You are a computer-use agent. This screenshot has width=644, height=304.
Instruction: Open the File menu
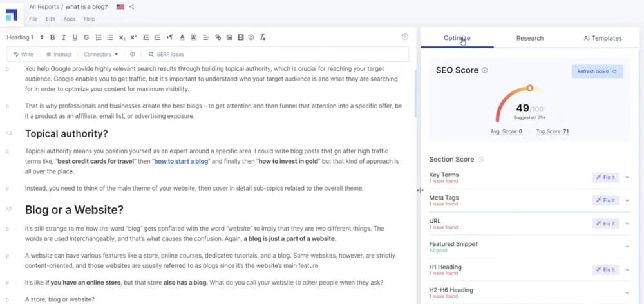click(x=33, y=19)
